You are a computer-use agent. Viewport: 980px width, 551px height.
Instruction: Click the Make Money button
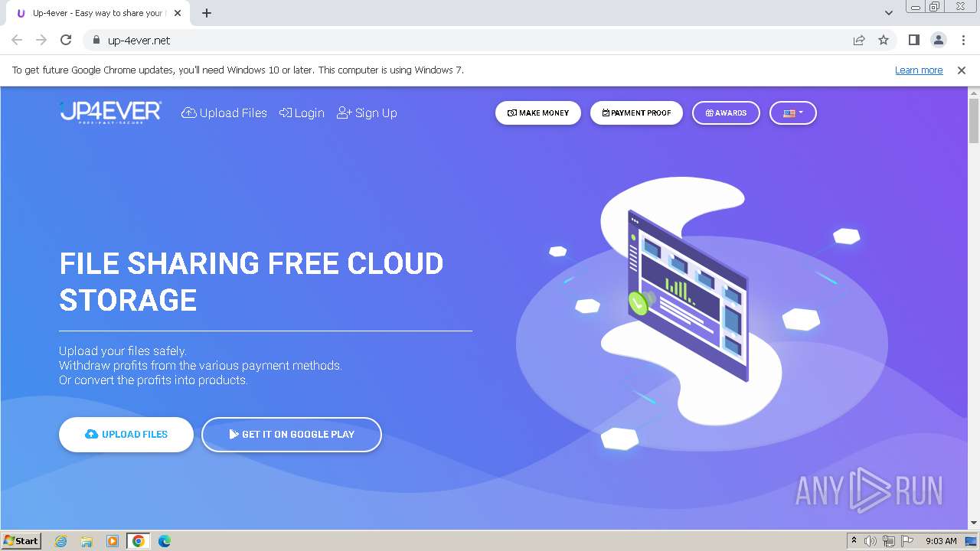[x=538, y=112]
